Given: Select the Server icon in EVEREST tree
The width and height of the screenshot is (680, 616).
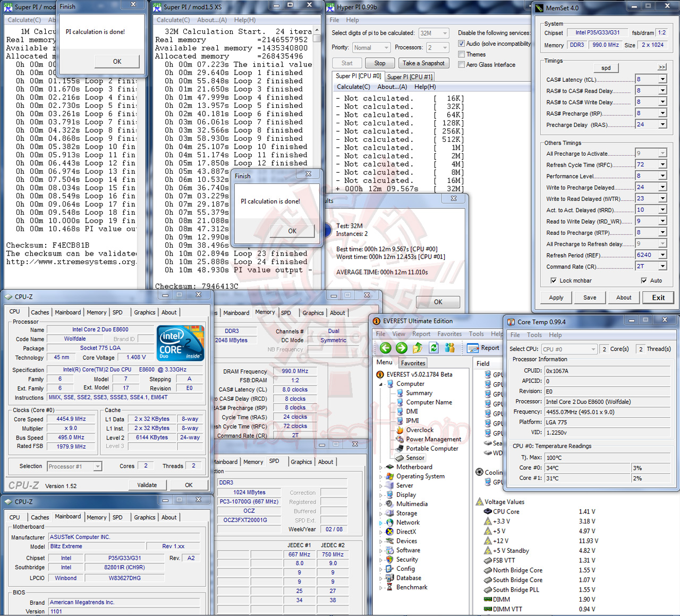Looking at the screenshot, I should pos(390,485).
